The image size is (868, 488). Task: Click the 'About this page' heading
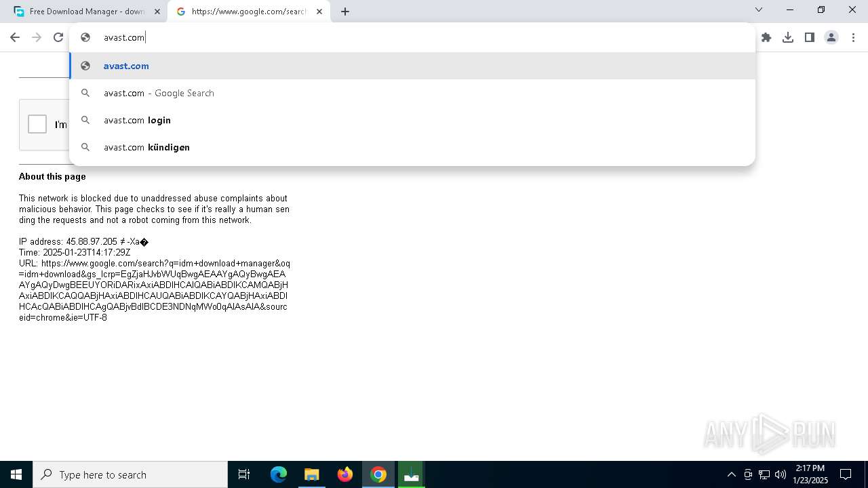point(52,176)
